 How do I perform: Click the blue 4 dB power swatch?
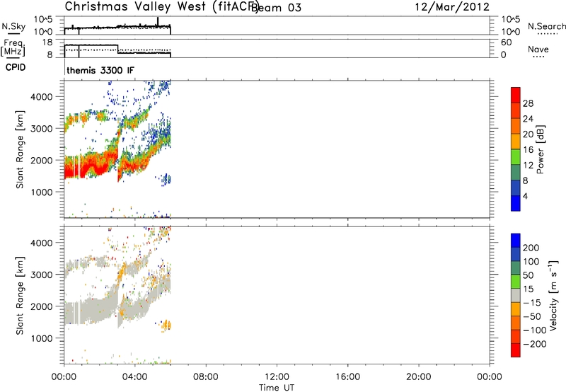pos(516,203)
